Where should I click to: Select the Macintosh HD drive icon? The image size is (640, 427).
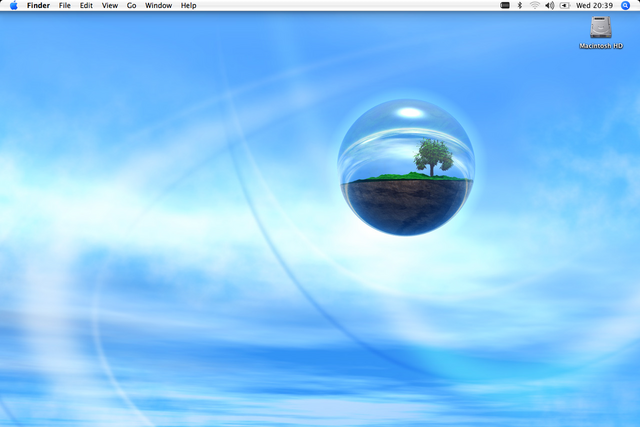pyautogui.click(x=602, y=27)
